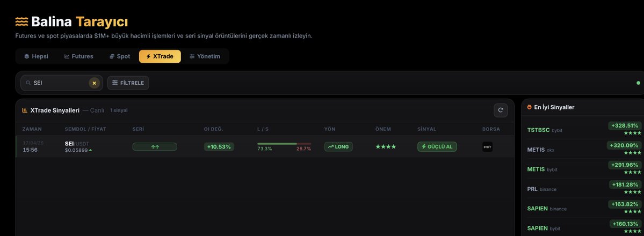Click the OI DEĞ. column header

[214, 129]
